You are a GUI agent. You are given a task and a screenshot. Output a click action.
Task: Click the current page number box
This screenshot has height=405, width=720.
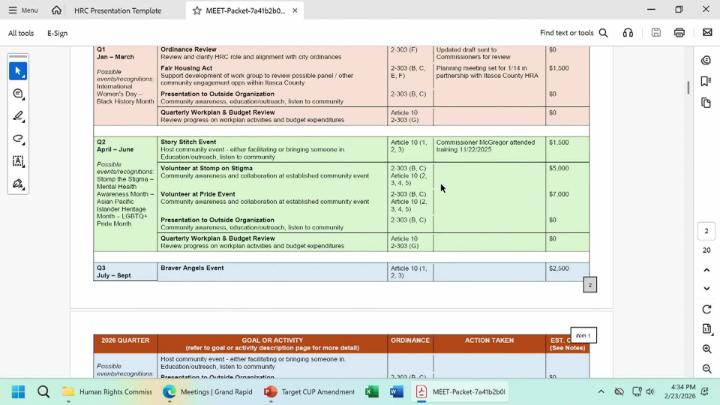tap(706, 231)
